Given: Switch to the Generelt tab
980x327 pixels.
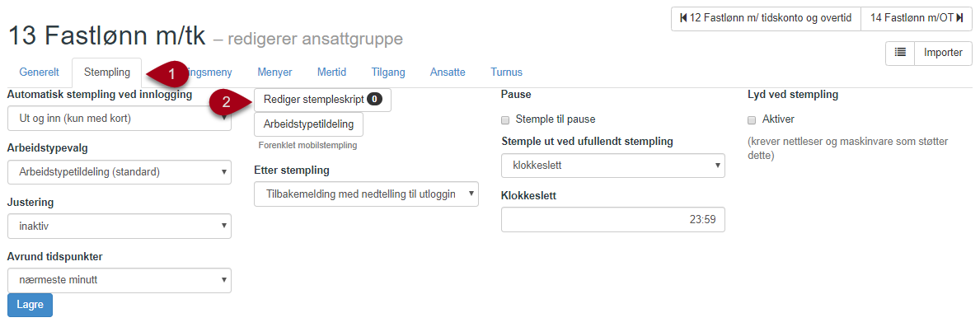Looking at the screenshot, I should click(x=40, y=72).
